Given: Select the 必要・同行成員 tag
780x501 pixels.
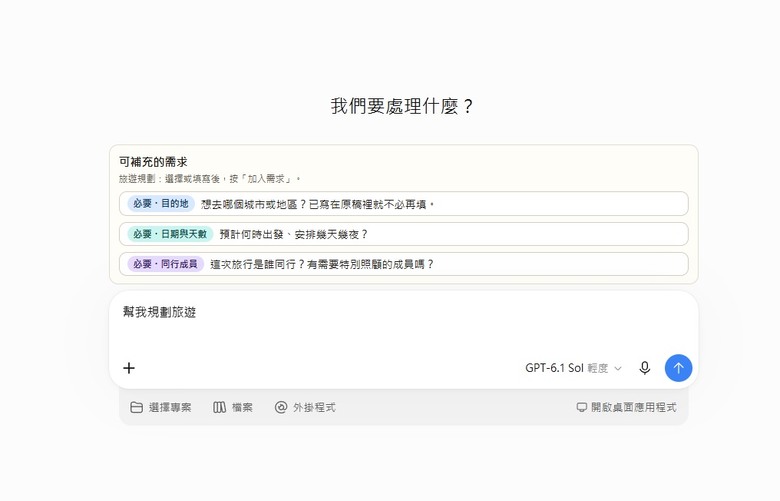Looking at the screenshot, I should (165, 264).
